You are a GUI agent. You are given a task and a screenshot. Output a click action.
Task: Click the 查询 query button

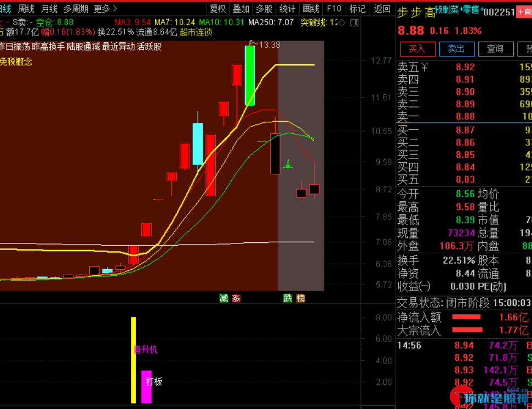coord(496,49)
